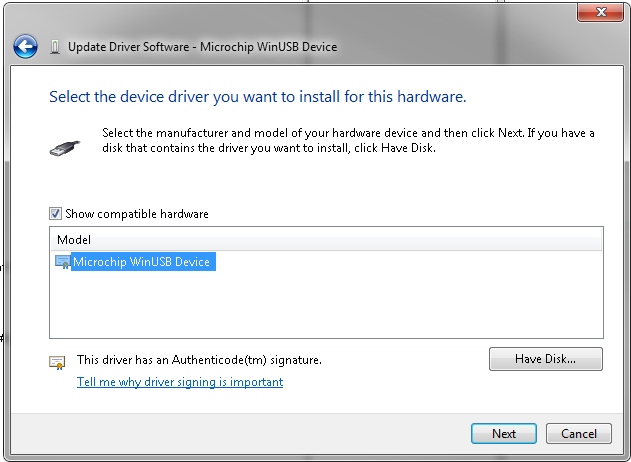This screenshot has width=631, height=462.
Task: Click the icon beside Microchip WinUSB Device entry
Action: click(63, 262)
